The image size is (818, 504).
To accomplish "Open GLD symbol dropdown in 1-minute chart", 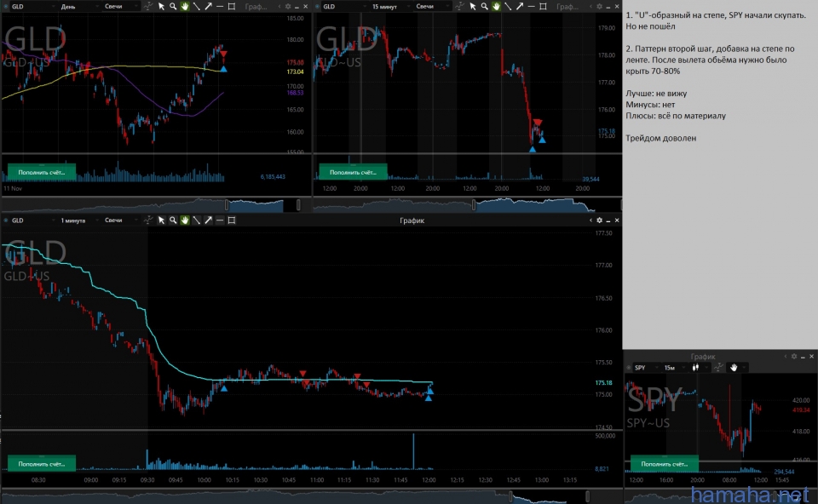I will click(32, 220).
